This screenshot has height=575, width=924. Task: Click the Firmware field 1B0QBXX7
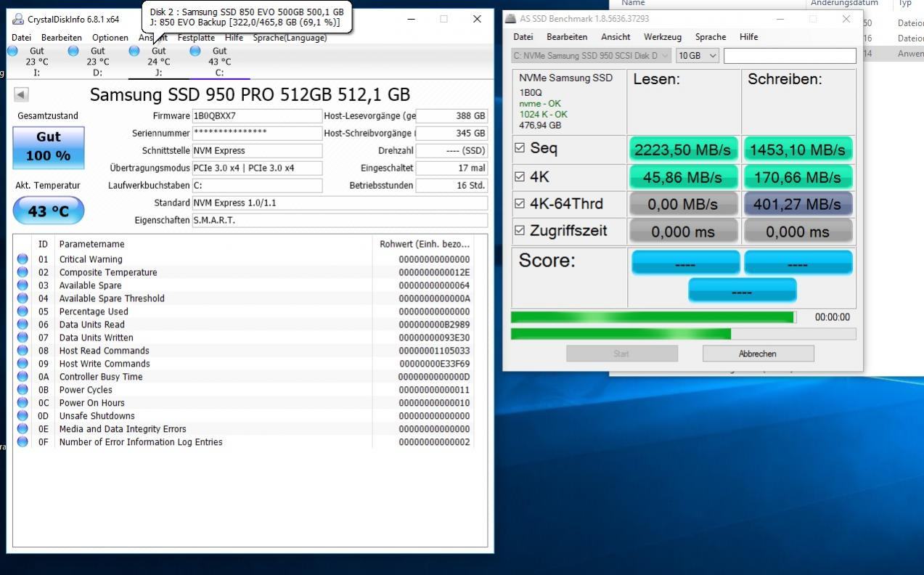click(x=257, y=116)
